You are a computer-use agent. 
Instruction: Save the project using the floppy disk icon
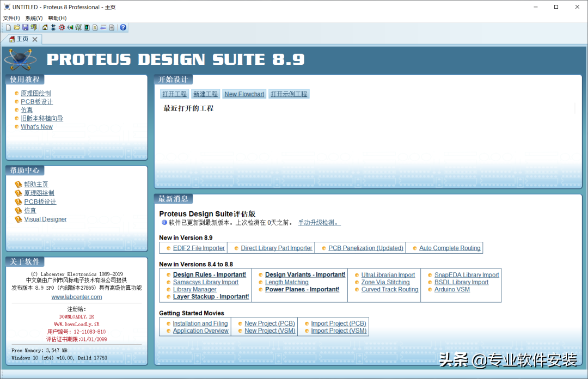(25, 27)
